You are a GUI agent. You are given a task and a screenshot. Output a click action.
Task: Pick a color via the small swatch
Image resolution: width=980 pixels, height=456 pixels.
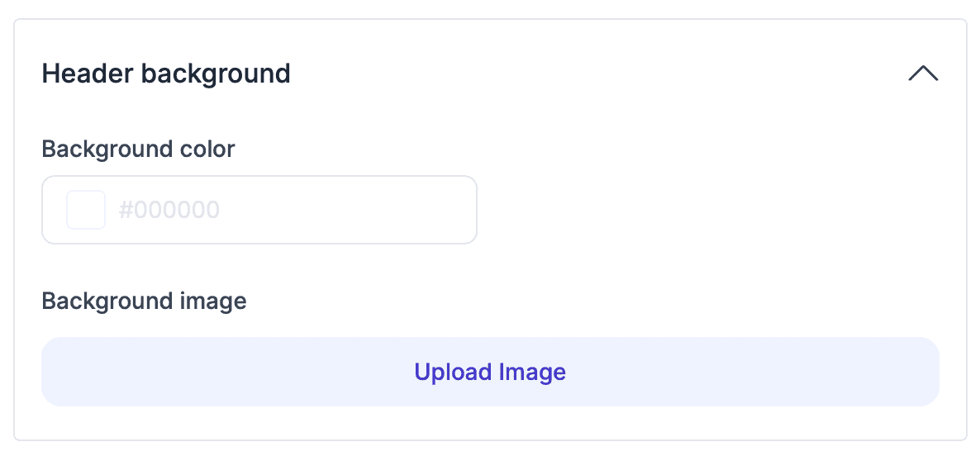tap(86, 210)
